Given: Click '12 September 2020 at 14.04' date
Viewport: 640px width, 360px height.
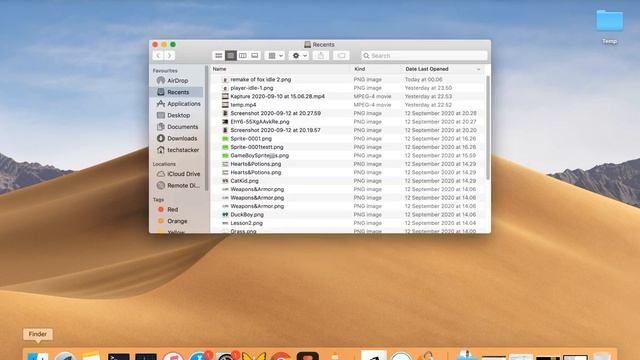Looking at the screenshot, I should point(440,223).
